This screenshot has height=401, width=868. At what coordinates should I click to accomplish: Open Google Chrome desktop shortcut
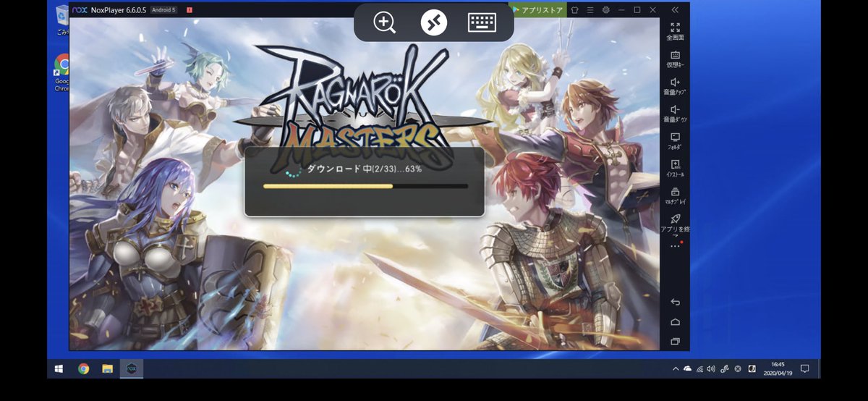point(62,72)
